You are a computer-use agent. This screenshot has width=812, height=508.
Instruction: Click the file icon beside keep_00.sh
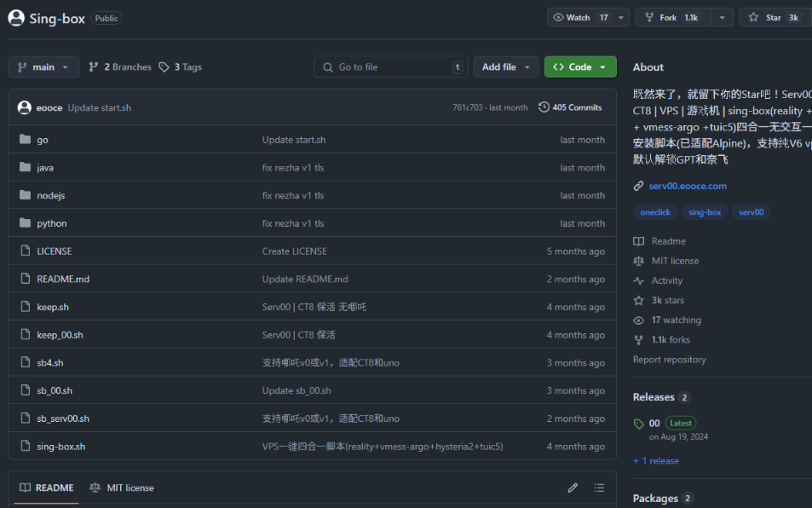(25, 334)
